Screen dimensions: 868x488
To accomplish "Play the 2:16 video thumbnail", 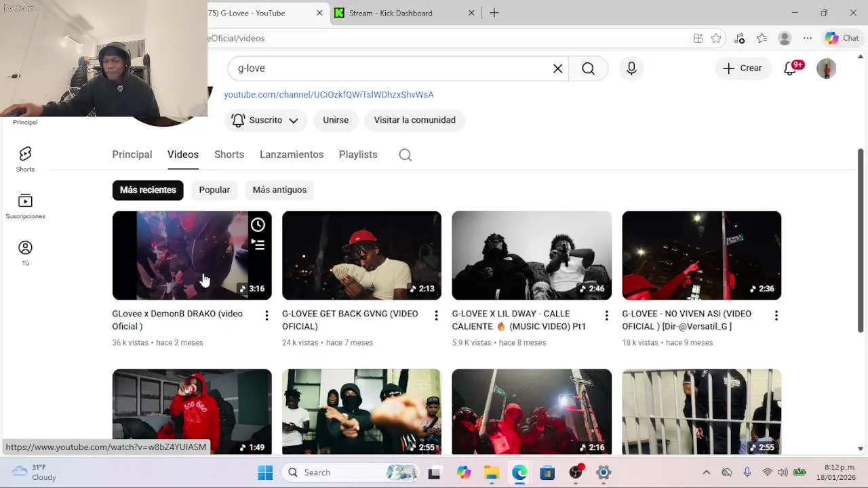I will click(532, 411).
